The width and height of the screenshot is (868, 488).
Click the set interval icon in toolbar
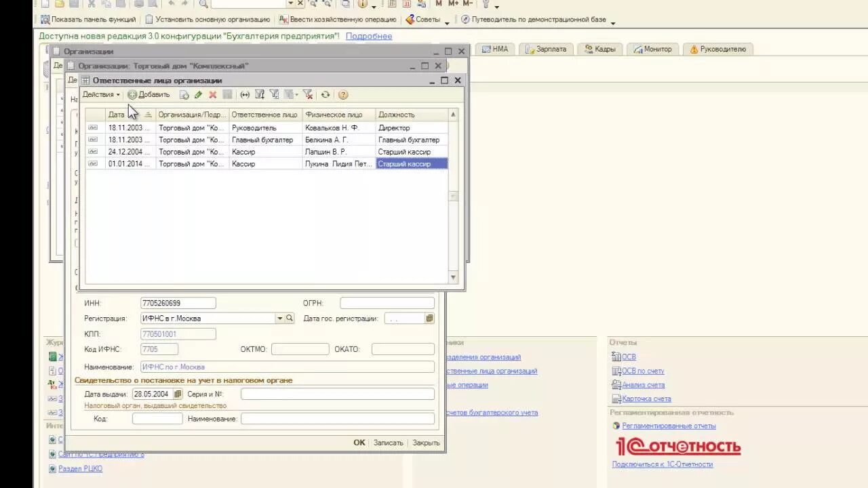click(245, 95)
